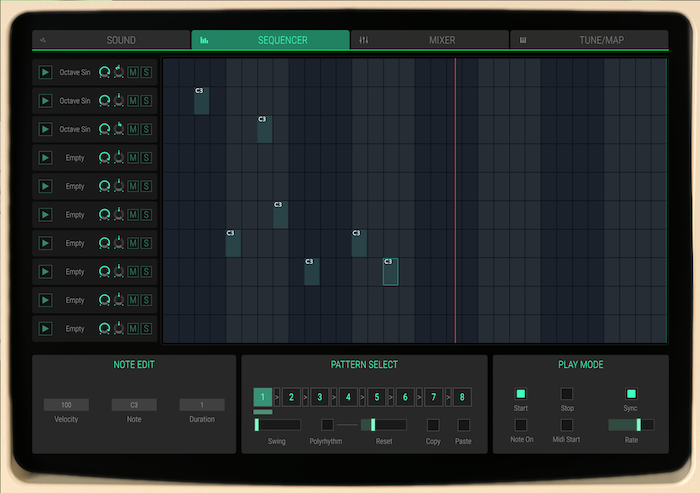Enable the Polyrhythm checkbox
The image size is (700, 493).
point(327,425)
